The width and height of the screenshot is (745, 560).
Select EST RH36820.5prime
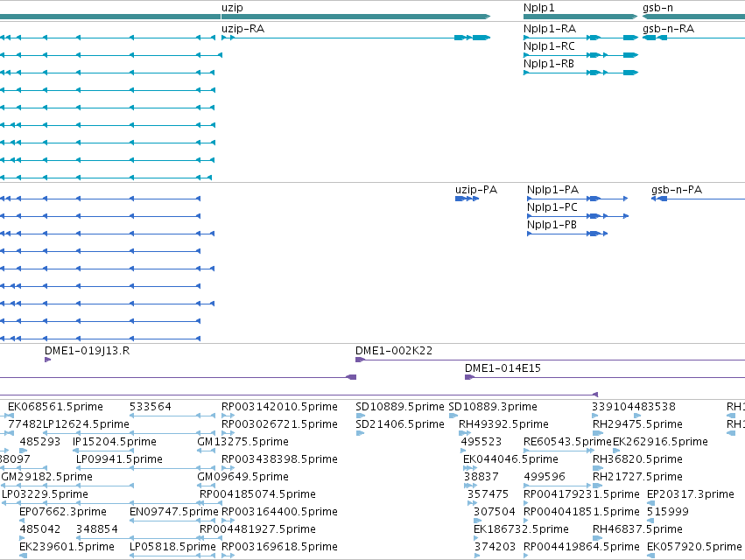click(x=637, y=459)
